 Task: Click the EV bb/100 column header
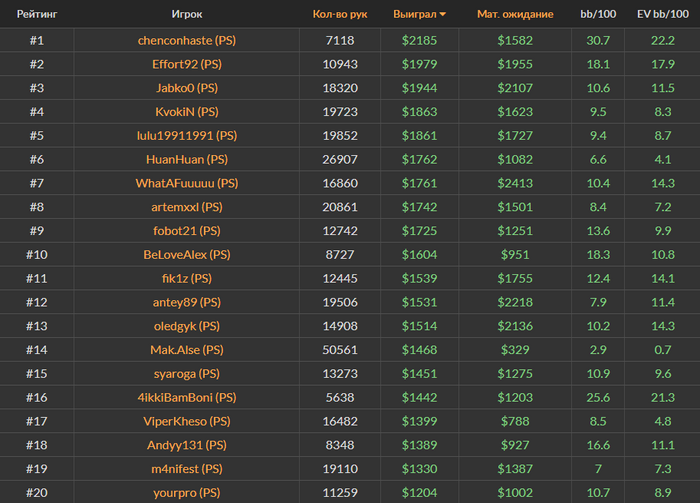click(x=661, y=15)
